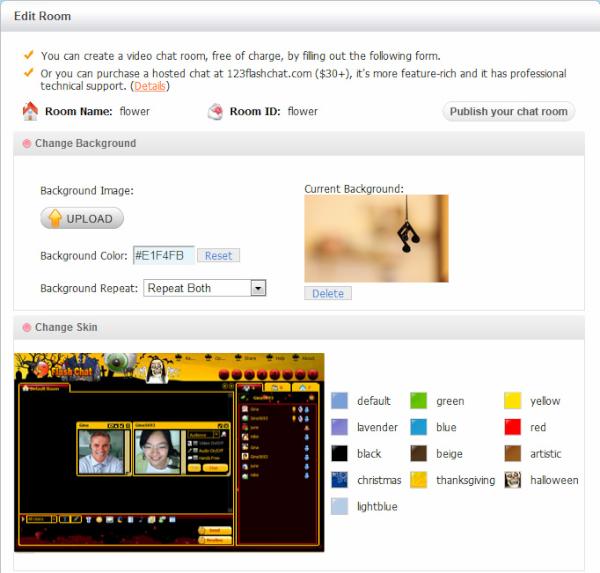Click Publish your chat room button

point(509,111)
